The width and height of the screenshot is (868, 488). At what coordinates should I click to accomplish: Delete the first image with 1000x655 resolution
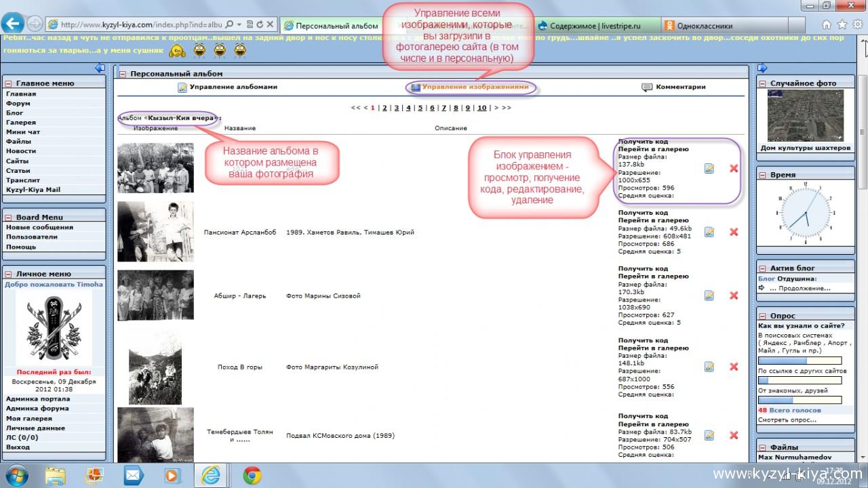point(734,168)
